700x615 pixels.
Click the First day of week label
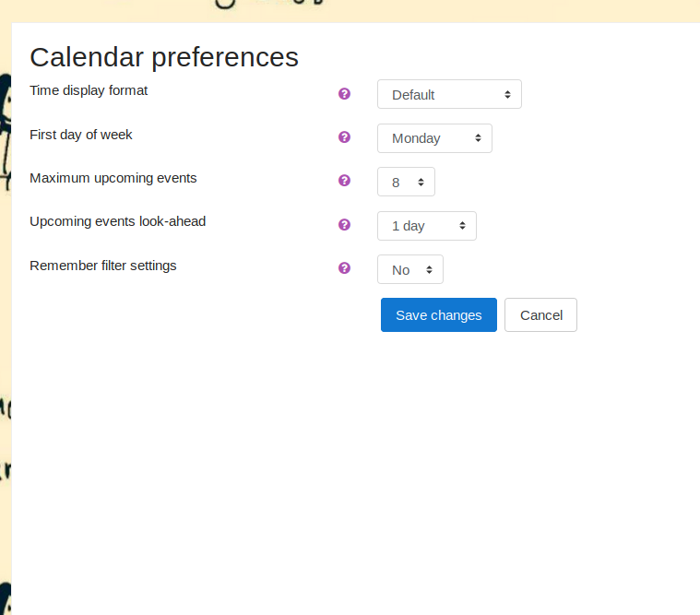pos(81,135)
